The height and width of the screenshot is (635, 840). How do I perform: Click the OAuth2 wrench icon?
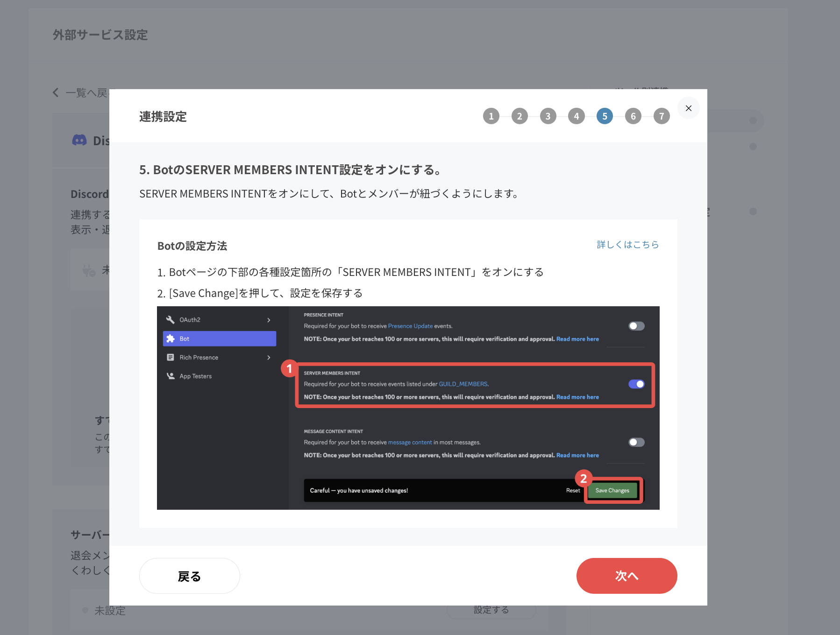click(x=170, y=320)
